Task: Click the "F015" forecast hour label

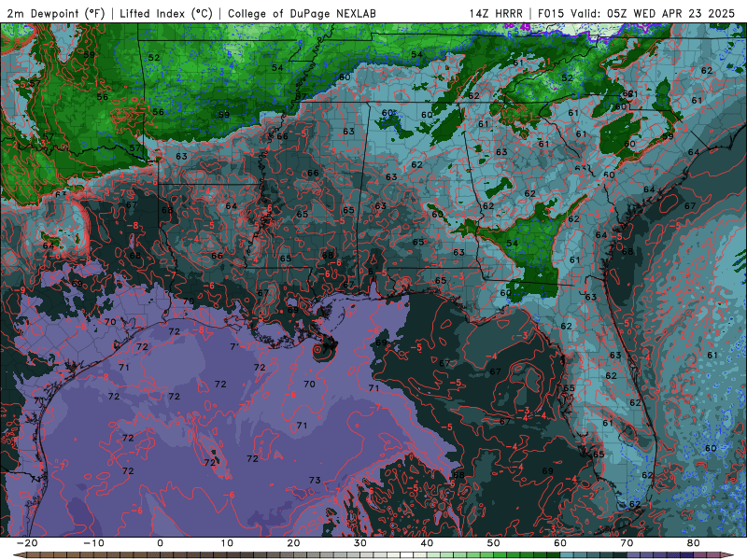Action: [x=552, y=13]
